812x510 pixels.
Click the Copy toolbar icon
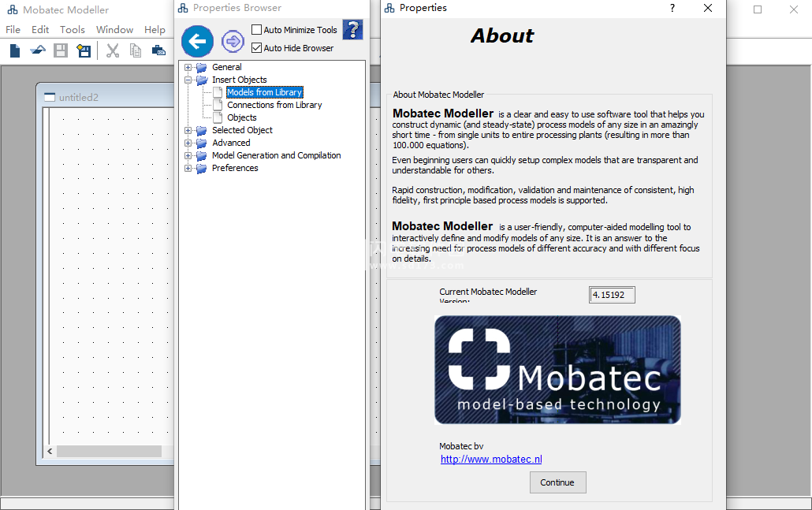[x=136, y=50]
